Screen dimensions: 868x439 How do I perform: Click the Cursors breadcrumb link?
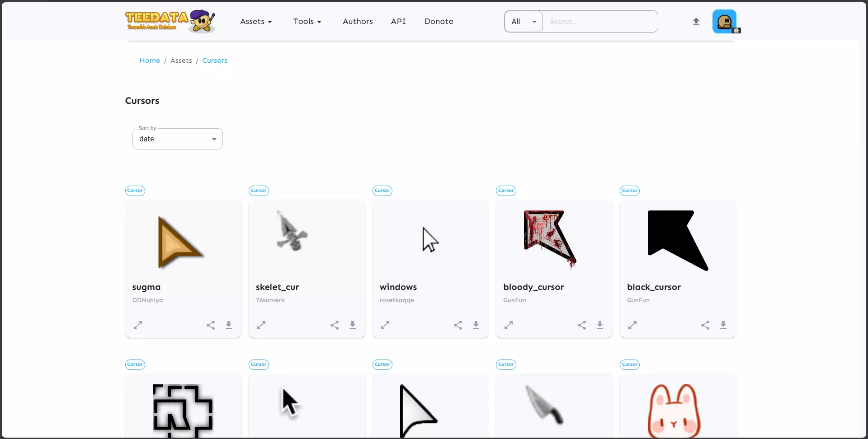point(215,61)
